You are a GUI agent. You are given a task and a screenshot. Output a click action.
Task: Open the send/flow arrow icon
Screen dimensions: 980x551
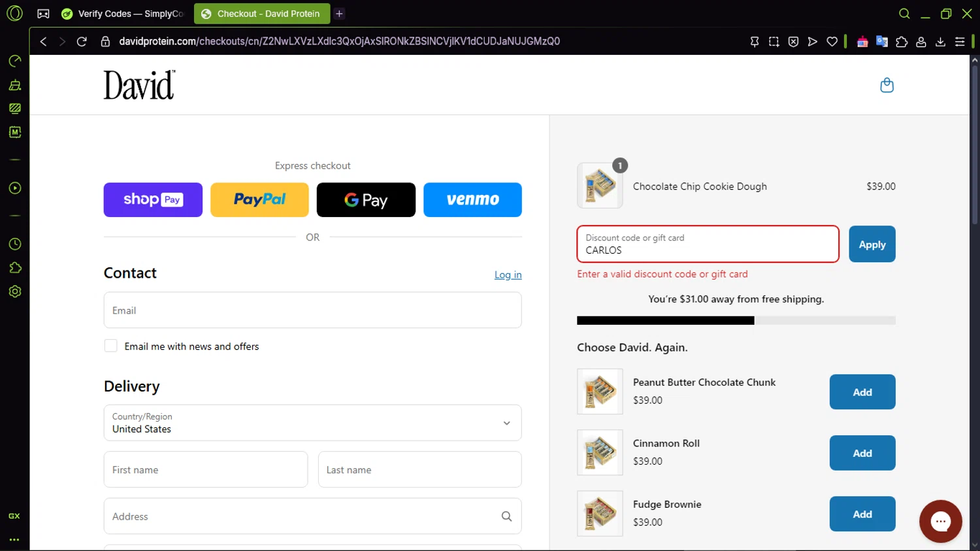pos(813,41)
